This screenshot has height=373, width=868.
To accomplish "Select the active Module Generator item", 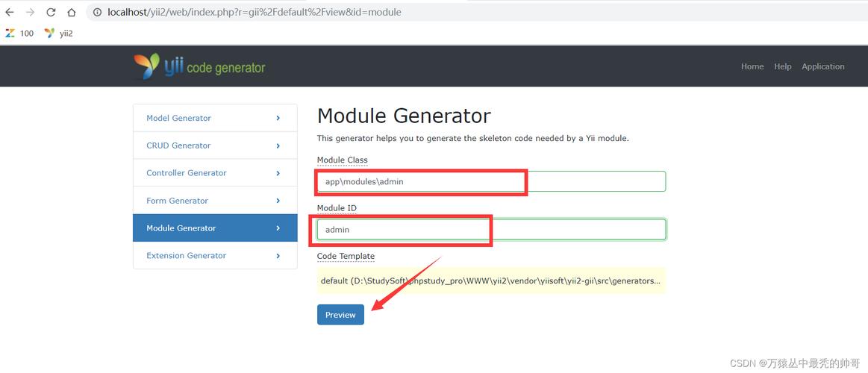I will (x=216, y=228).
